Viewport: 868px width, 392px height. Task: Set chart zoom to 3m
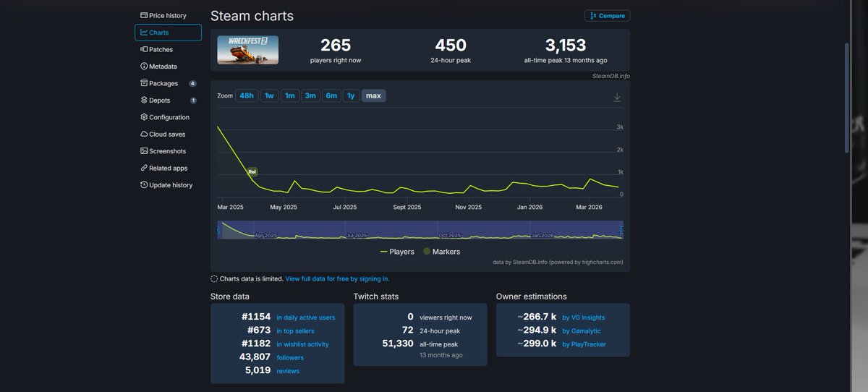(x=310, y=95)
